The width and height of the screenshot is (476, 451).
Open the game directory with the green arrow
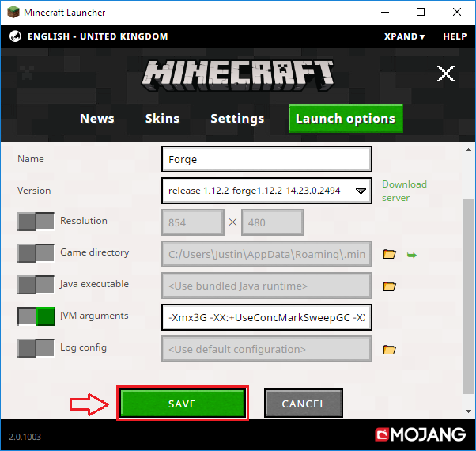coord(412,255)
